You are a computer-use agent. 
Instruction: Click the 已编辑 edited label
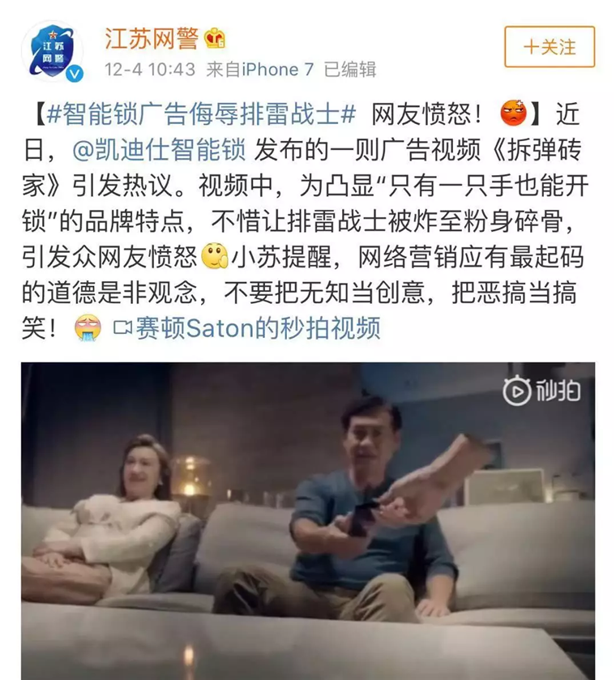click(x=350, y=70)
